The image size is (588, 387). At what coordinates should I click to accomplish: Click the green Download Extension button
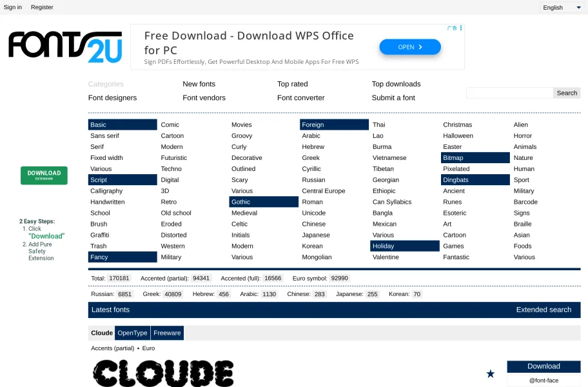click(x=44, y=175)
